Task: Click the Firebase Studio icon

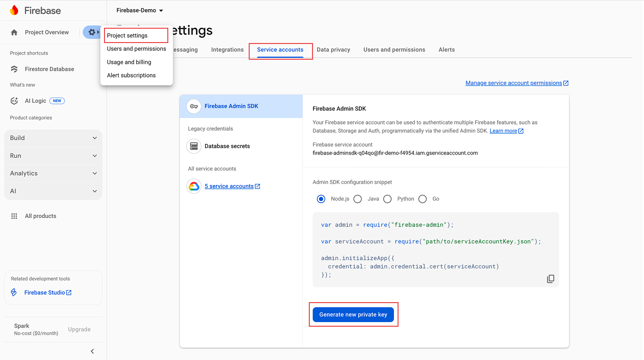Action: 14,292
